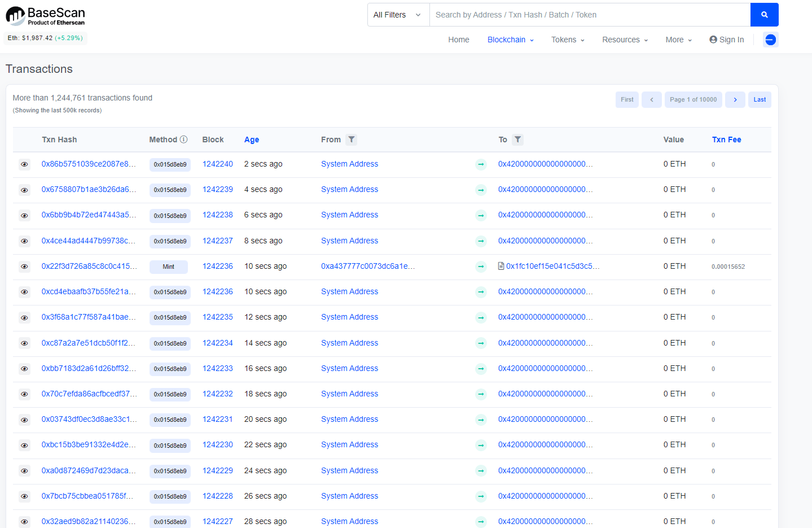Toggle eye preview for the Mint transaction 0x22f3d726a85c8c0c415
Screen dimensions: 812x528
24,267
